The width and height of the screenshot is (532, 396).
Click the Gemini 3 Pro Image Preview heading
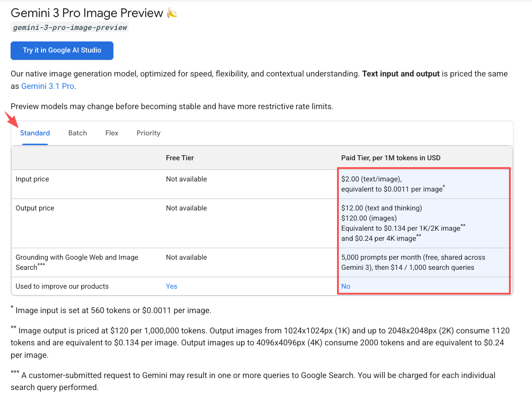[87, 13]
